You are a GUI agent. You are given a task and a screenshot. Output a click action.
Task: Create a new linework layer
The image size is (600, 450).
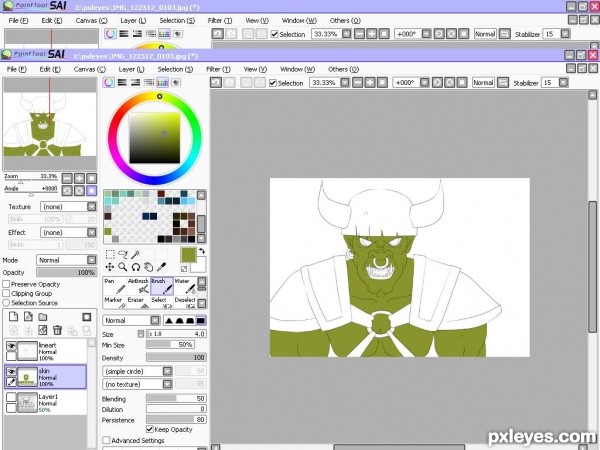(28, 316)
